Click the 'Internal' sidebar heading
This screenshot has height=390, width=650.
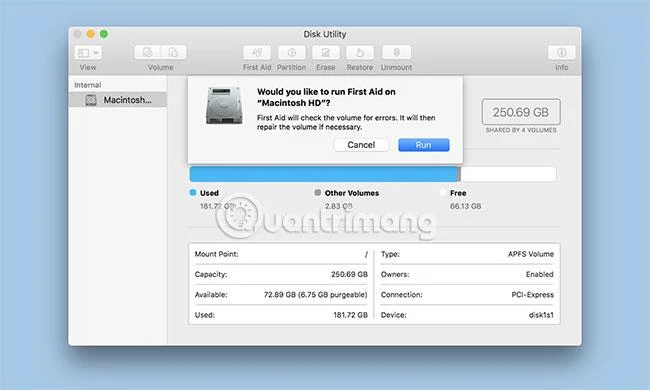coord(87,85)
